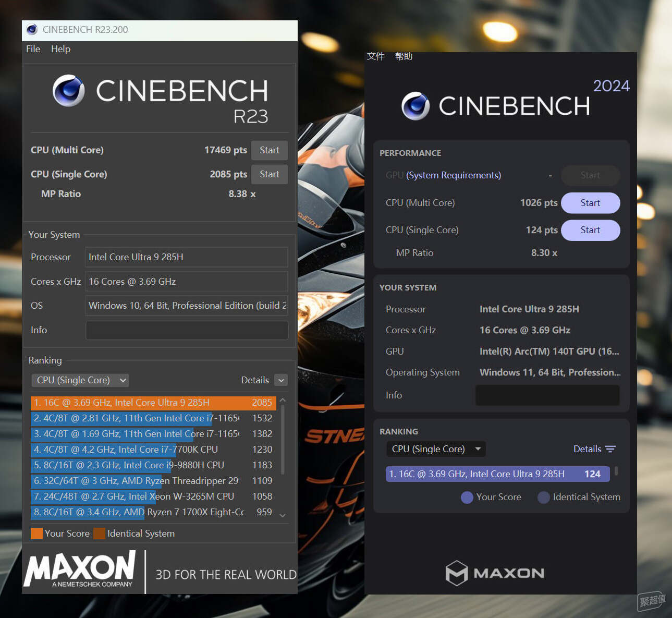Select the R23 ranking entry scoring 1382
The width and height of the screenshot is (672, 618).
coord(153,434)
